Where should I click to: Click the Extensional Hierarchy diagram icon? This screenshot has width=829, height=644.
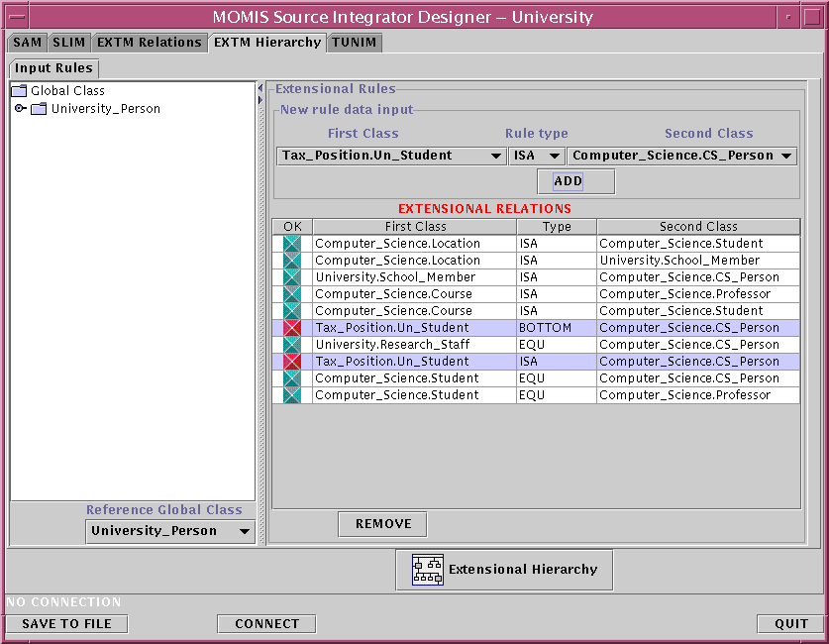[428, 570]
